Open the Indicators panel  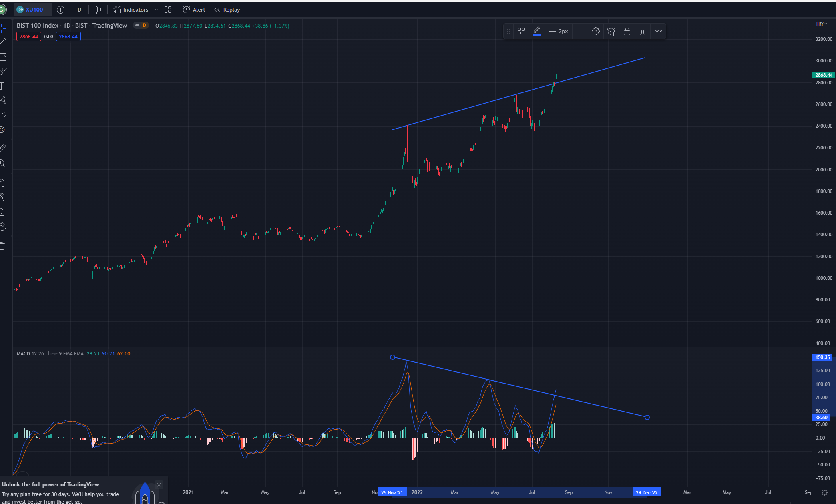point(131,10)
